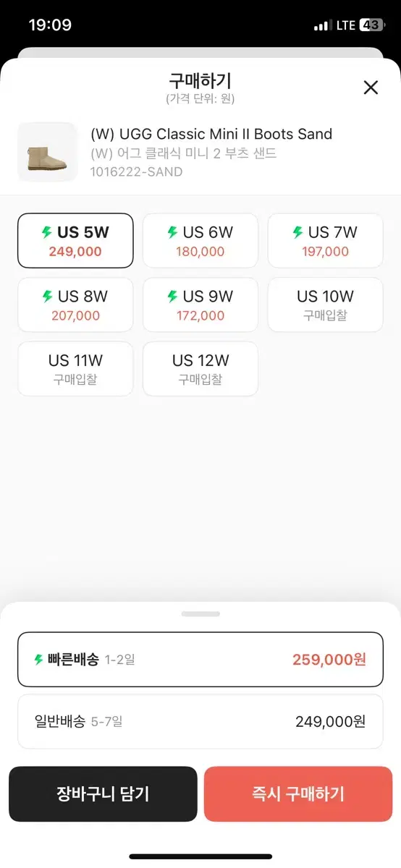Image resolution: width=401 pixels, height=868 pixels.
Task: Select US 10W 구매입찰 option
Action: point(325,305)
